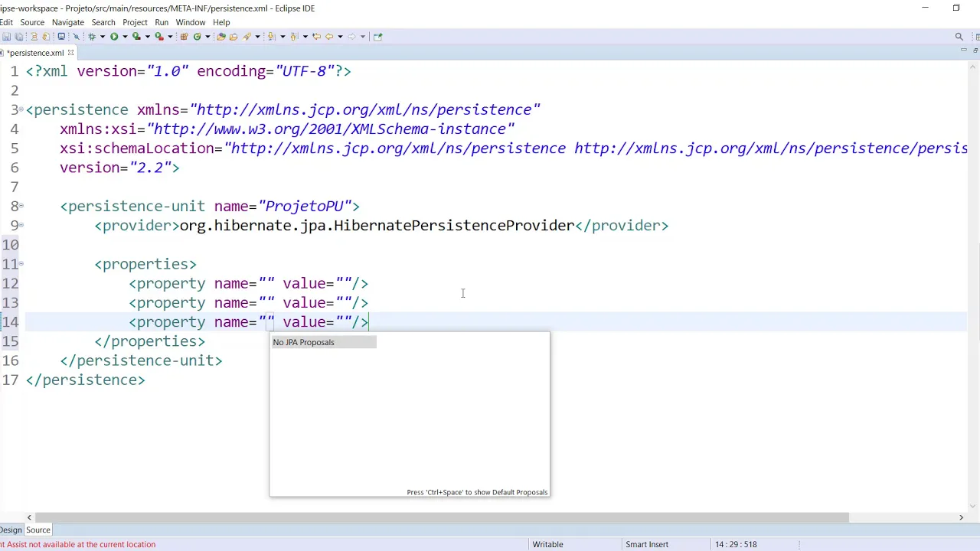The image size is (980, 551).
Task: Minimize the editor area icon
Action: [x=963, y=51]
